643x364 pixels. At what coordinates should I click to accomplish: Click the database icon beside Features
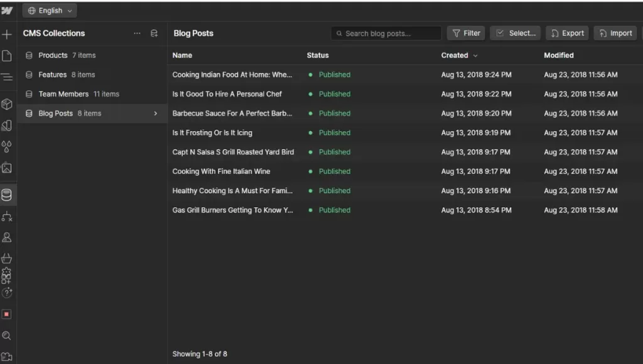[29, 75]
